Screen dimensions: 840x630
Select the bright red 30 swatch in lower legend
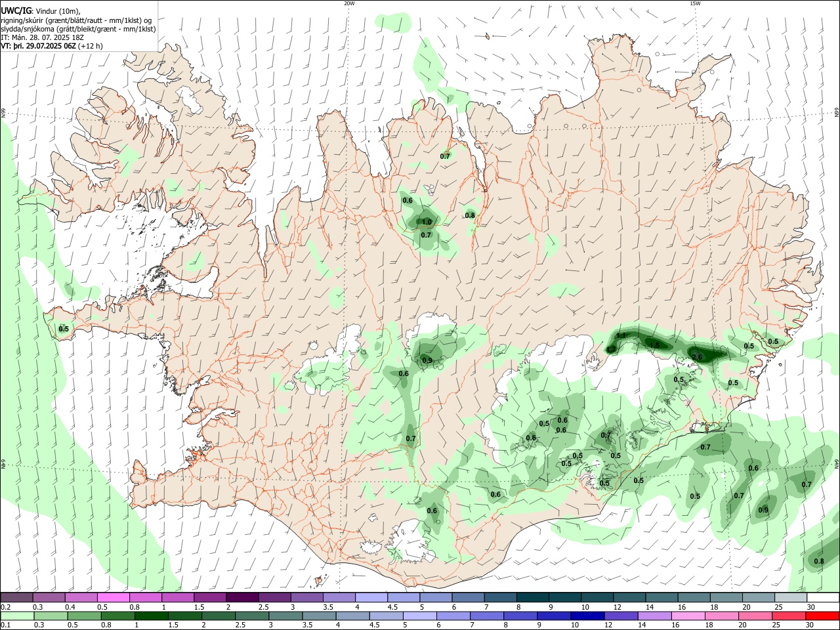(823, 616)
